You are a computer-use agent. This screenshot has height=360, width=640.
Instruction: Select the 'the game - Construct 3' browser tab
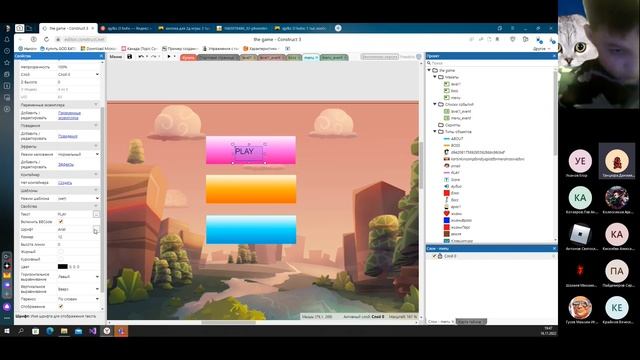[68, 28]
